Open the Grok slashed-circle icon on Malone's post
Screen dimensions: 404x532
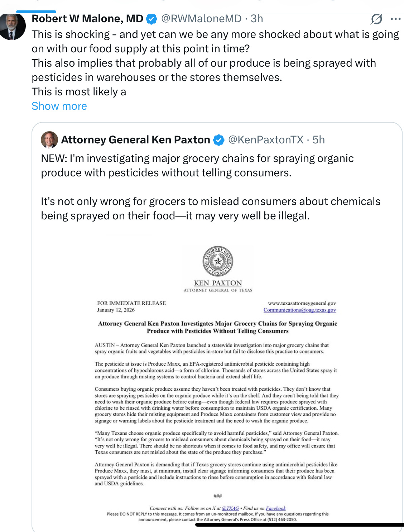[x=376, y=19]
